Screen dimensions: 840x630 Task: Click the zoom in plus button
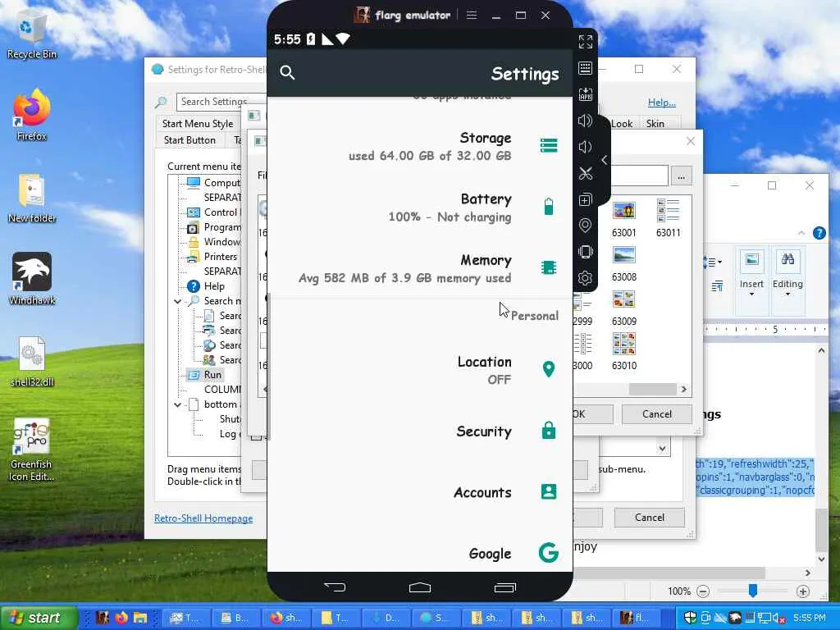point(802,591)
